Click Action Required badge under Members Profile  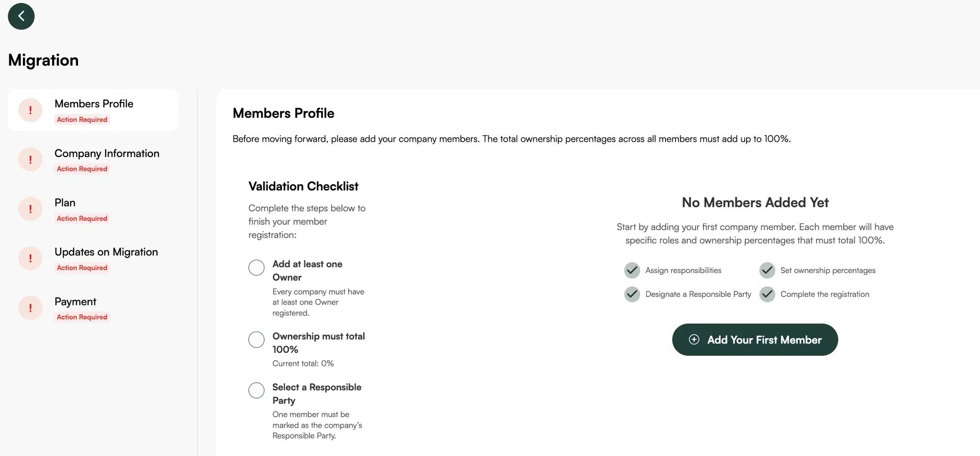(82, 120)
